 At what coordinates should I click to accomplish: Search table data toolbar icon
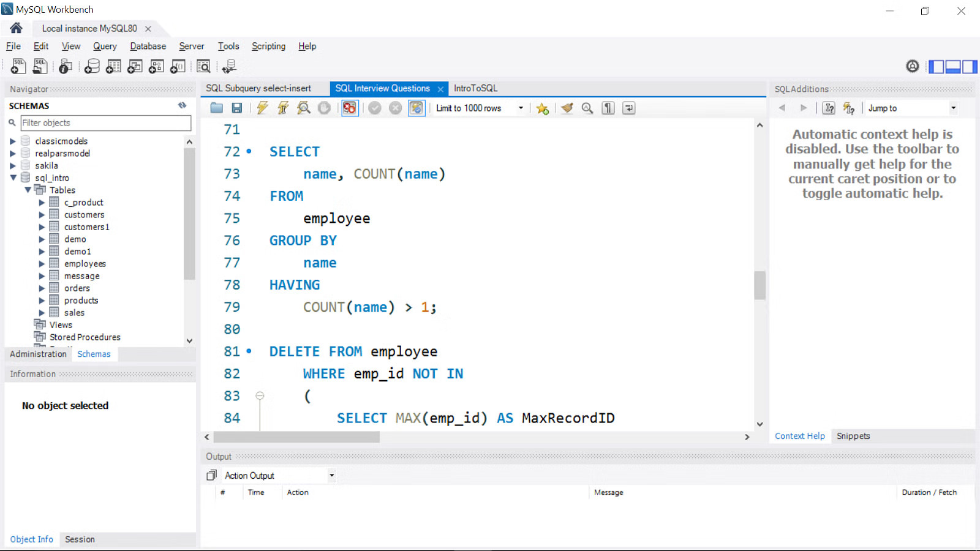click(x=203, y=66)
